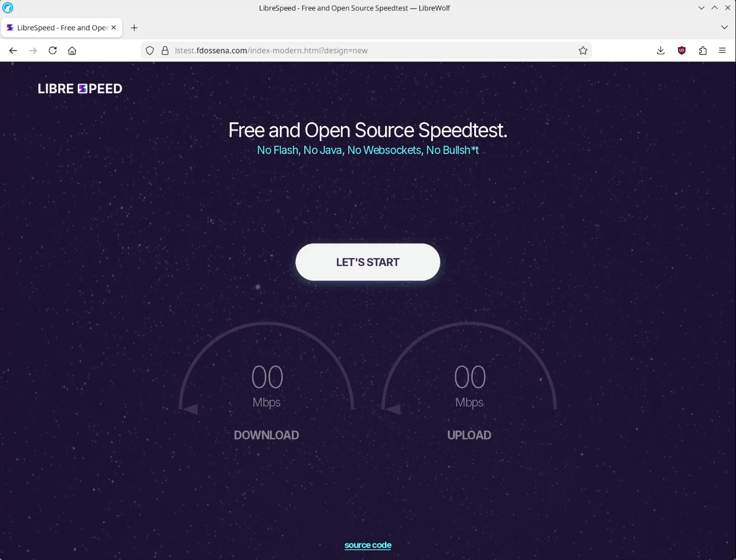
Task: Go back to previous page
Action: click(13, 50)
